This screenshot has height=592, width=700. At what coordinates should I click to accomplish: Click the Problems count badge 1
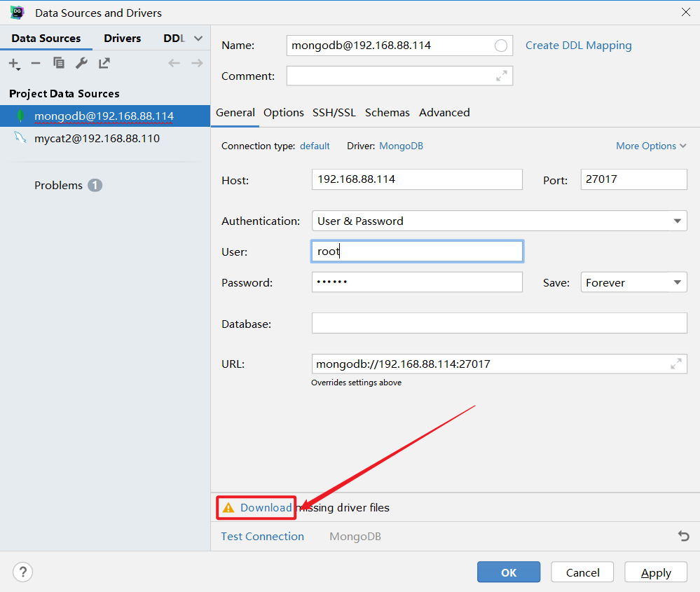[95, 185]
